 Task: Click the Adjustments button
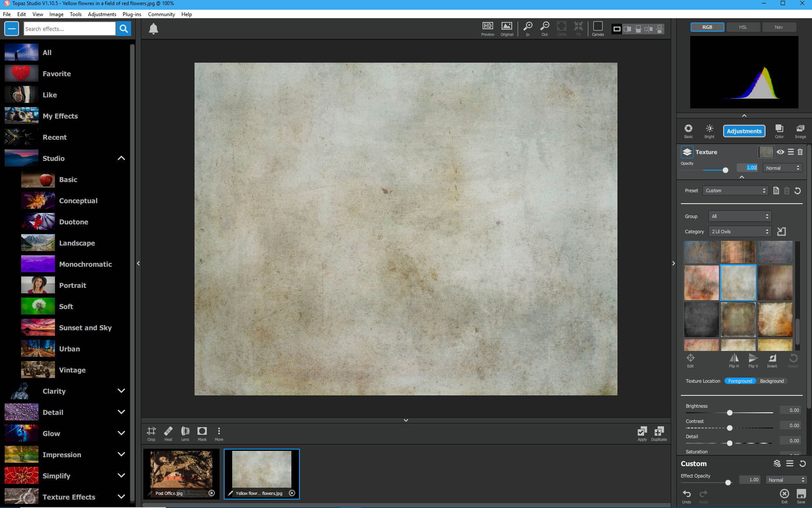pos(744,131)
